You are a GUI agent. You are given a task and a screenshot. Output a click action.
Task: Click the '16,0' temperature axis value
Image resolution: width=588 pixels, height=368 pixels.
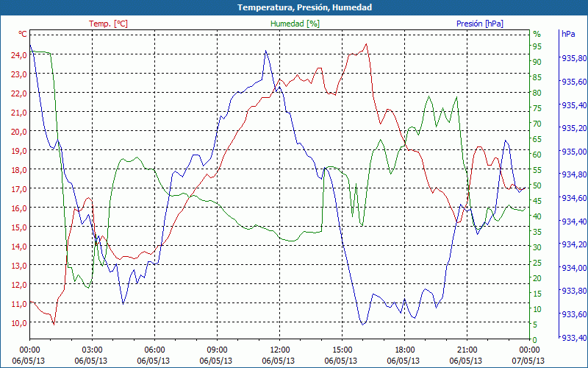pyautogui.click(x=19, y=208)
